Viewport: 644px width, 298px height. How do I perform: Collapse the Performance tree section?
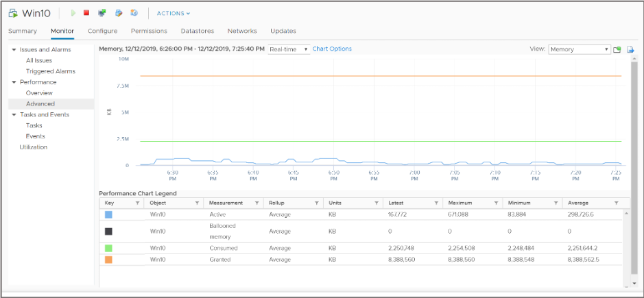coord(14,82)
